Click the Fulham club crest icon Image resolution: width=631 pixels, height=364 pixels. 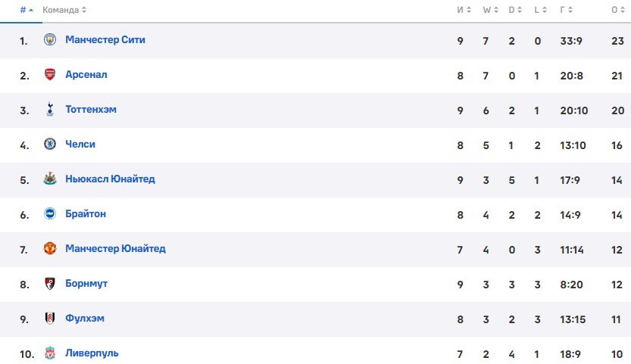[50, 319]
